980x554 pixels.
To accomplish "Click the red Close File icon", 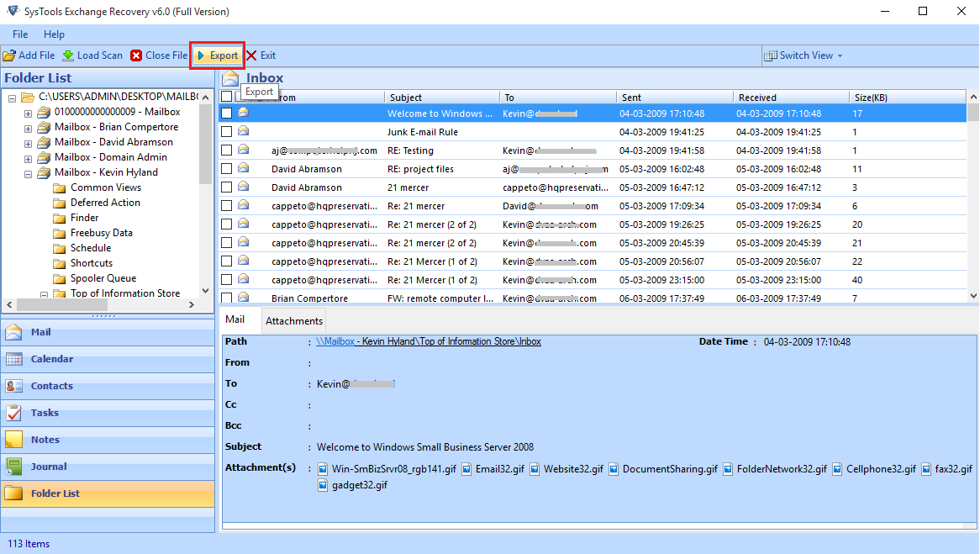I will (x=136, y=55).
